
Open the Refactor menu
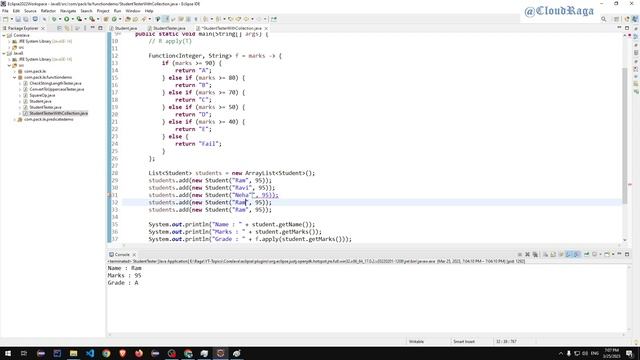[48, 11]
